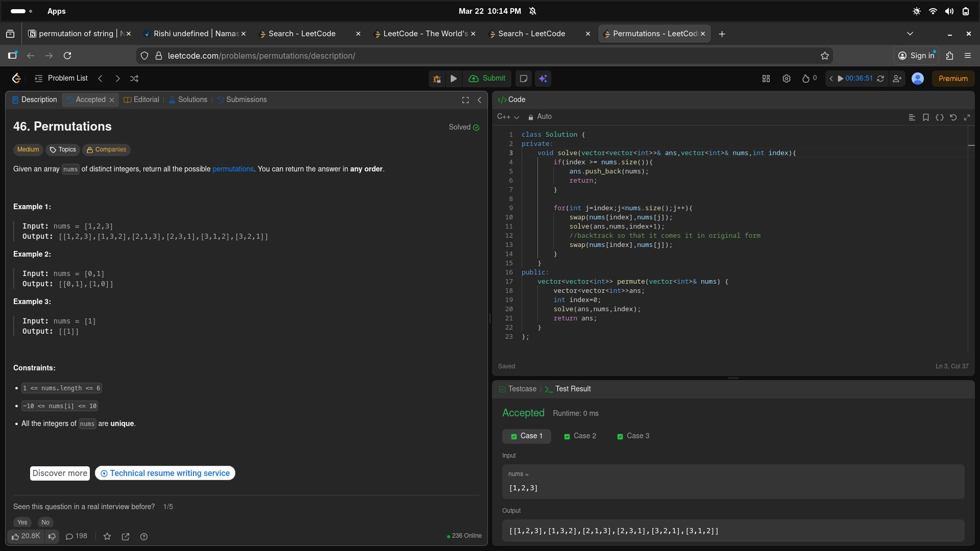Click the shuffle random problem icon
980x551 pixels.
pos(134,79)
